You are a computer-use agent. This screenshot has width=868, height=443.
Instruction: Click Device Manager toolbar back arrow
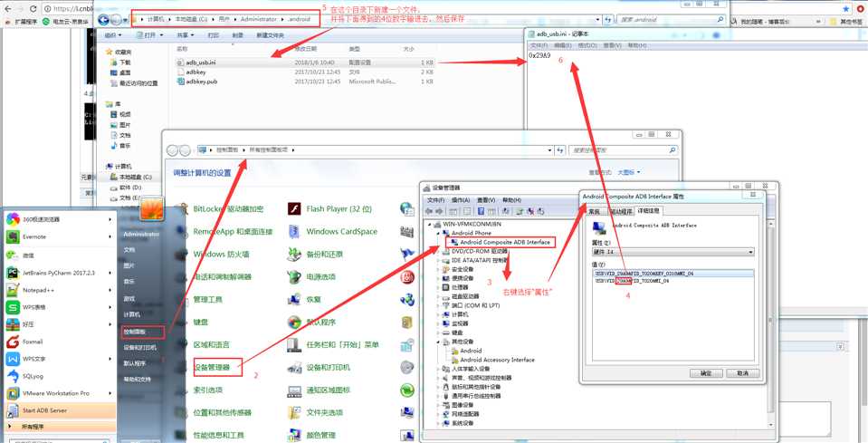pyautogui.click(x=428, y=211)
